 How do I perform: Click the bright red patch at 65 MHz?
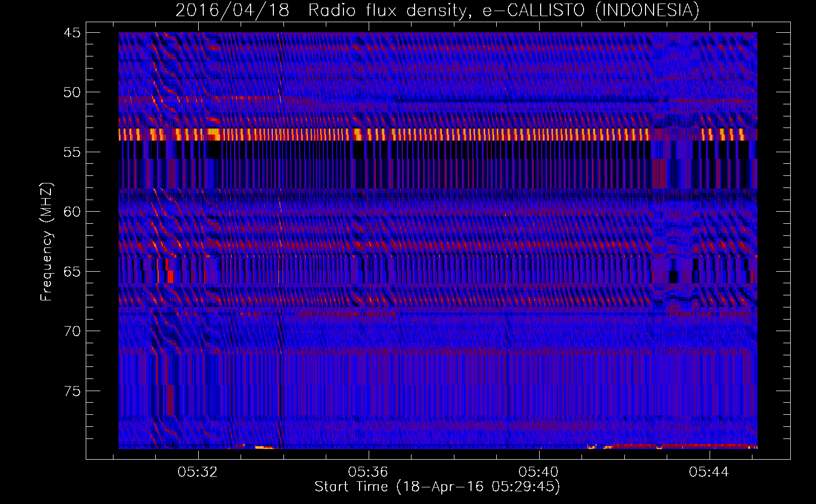pos(170,277)
